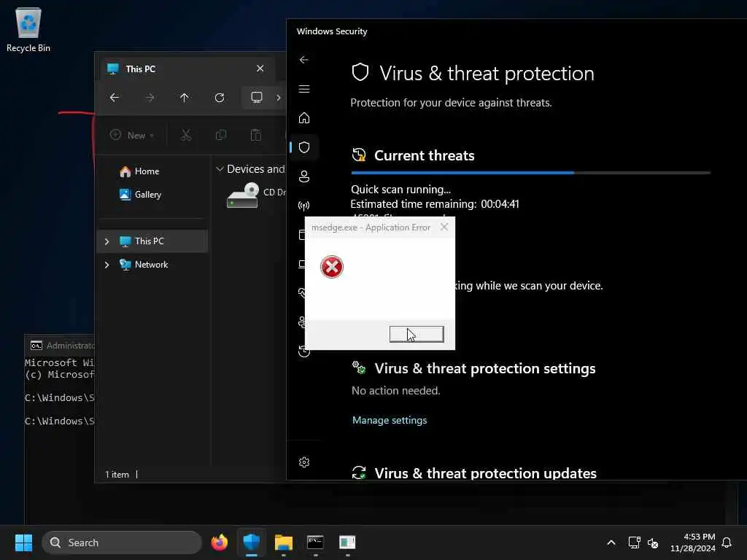Click the last pinned app icon on the taskbar

(347, 542)
